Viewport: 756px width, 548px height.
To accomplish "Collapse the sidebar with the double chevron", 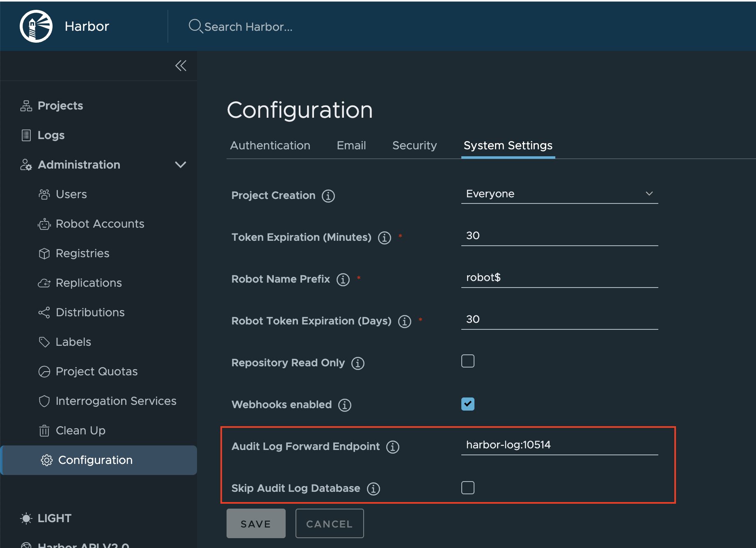I will click(x=181, y=66).
